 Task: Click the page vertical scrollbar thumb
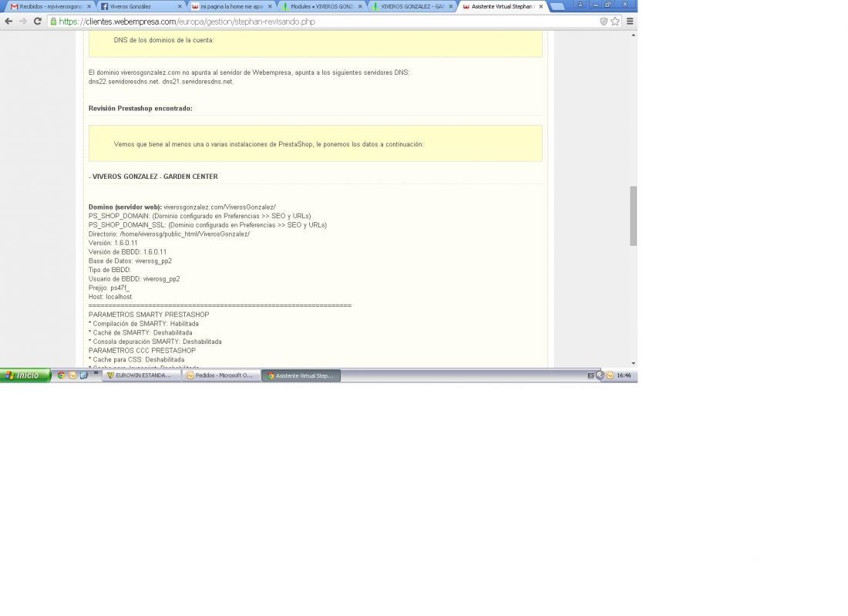tap(633, 216)
